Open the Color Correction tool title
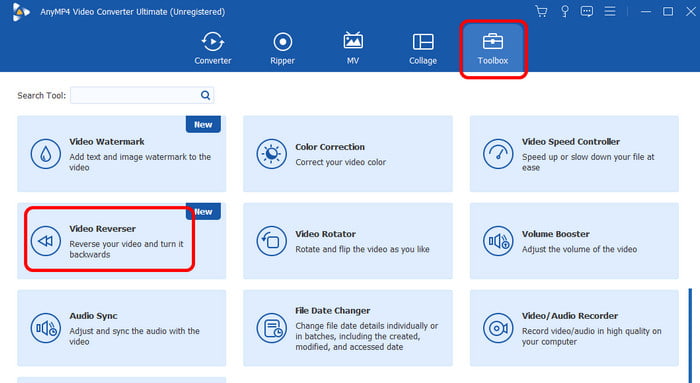Image resolution: width=700 pixels, height=383 pixels. tap(330, 147)
